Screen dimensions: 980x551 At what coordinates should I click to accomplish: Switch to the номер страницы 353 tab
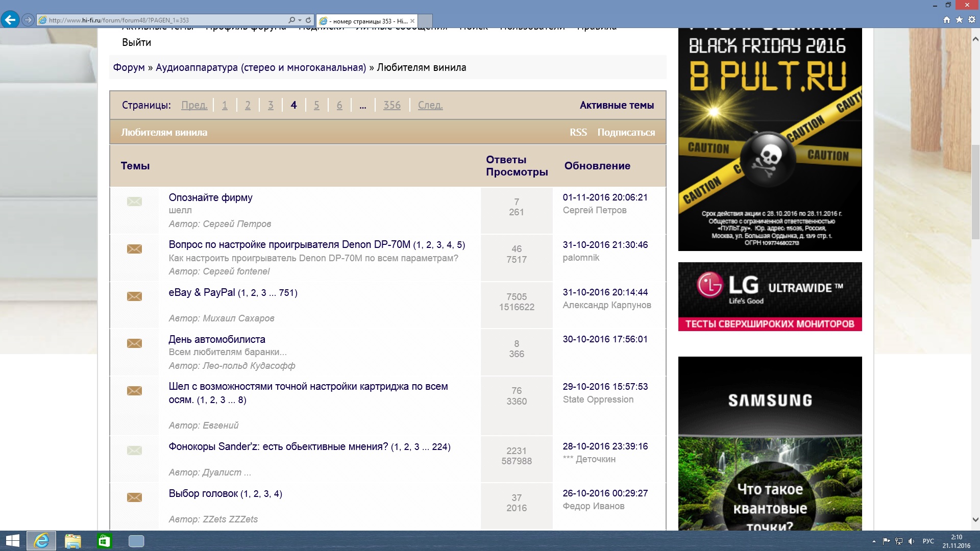(x=366, y=21)
